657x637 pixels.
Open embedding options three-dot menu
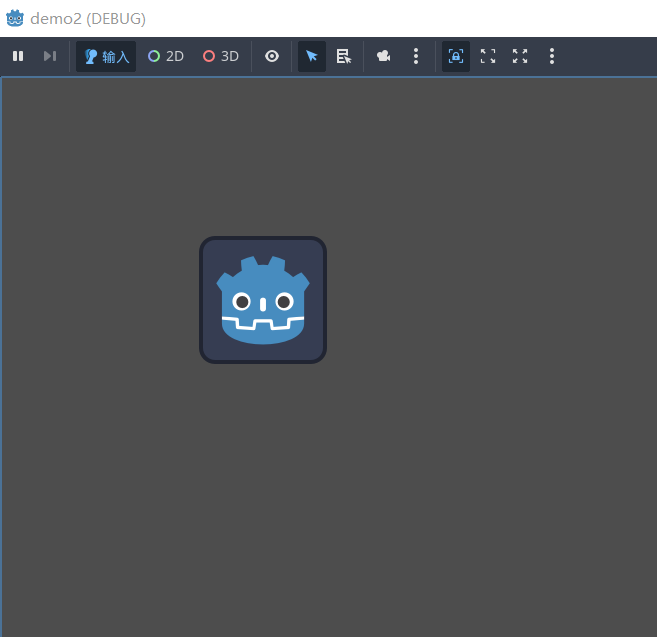(552, 56)
